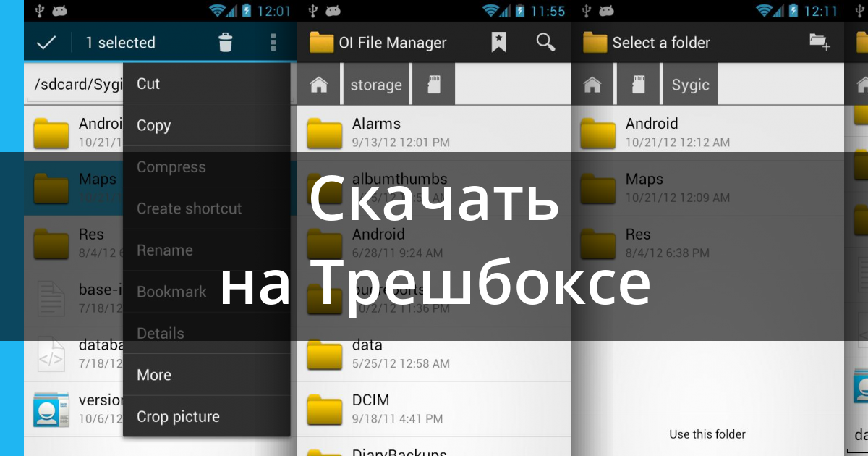The image size is (868, 456).
Task: Open search with the magnifier icon
Action: [545, 42]
